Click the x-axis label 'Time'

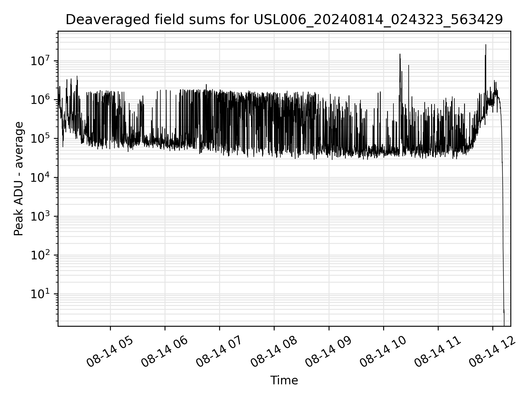coord(284,380)
